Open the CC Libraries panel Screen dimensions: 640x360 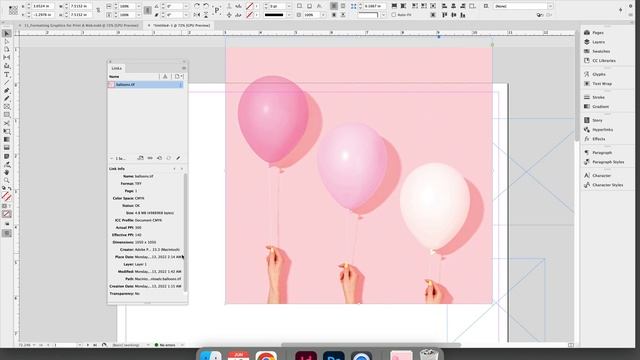(x=604, y=60)
